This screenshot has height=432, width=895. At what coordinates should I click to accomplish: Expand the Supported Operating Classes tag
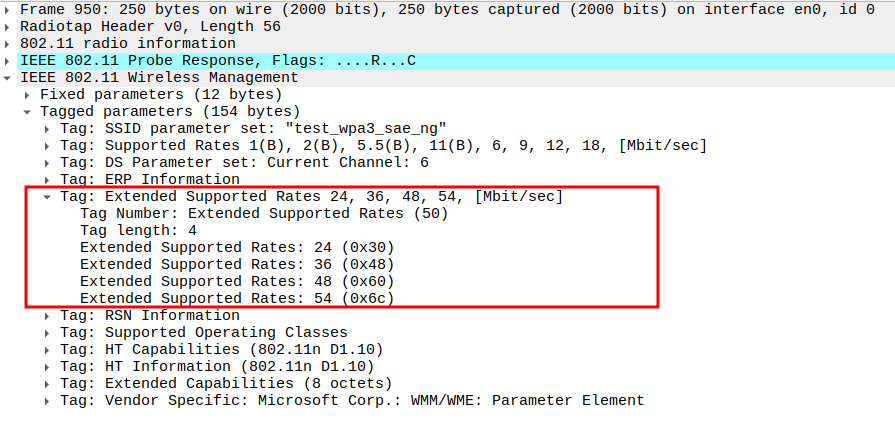click(x=48, y=333)
